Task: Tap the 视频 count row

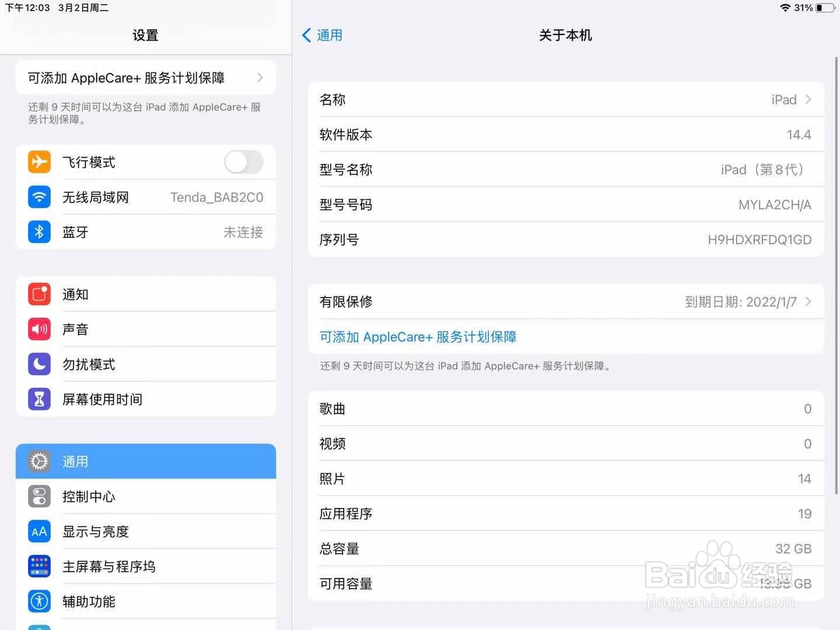Action: (x=566, y=443)
